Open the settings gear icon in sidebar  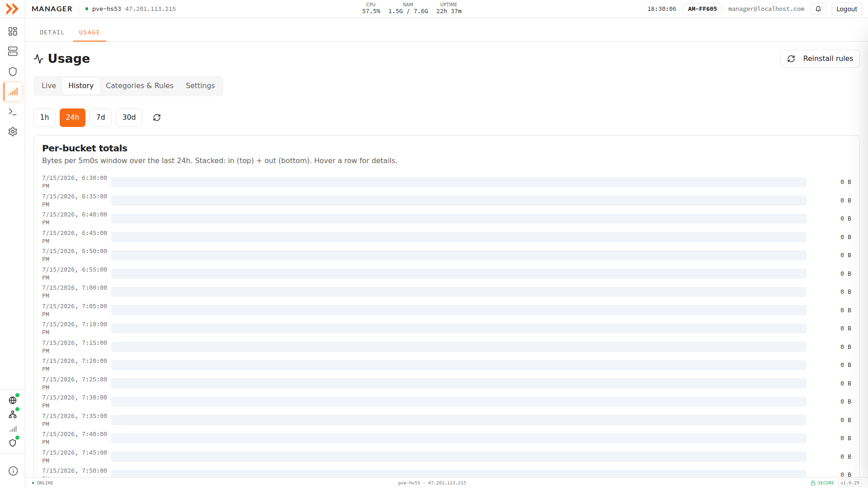(13, 131)
